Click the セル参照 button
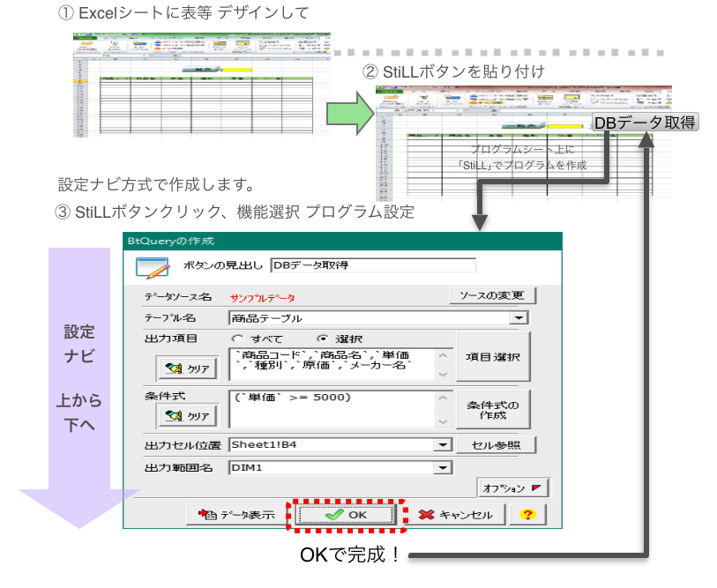 497,445
